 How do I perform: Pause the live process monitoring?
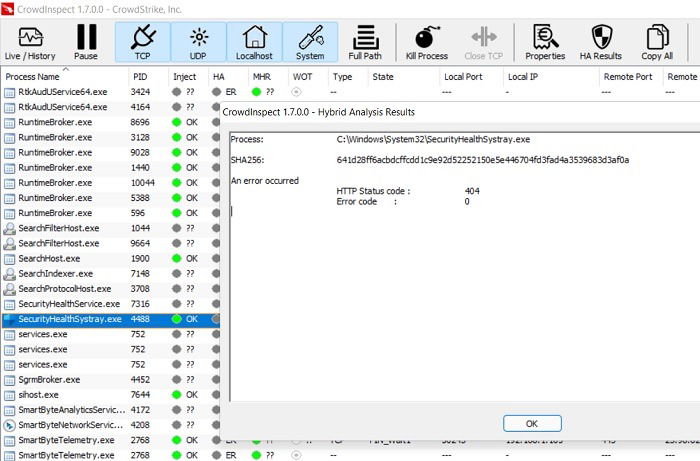[86, 42]
